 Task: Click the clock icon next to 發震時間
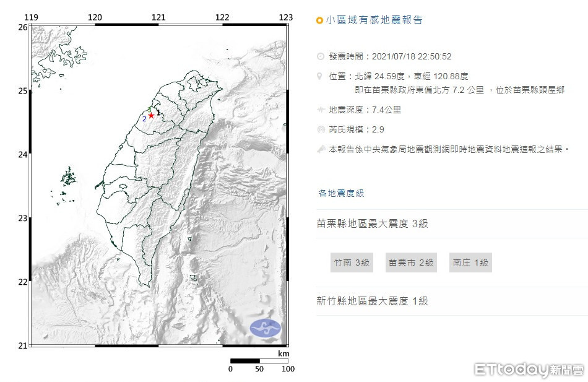point(320,56)
